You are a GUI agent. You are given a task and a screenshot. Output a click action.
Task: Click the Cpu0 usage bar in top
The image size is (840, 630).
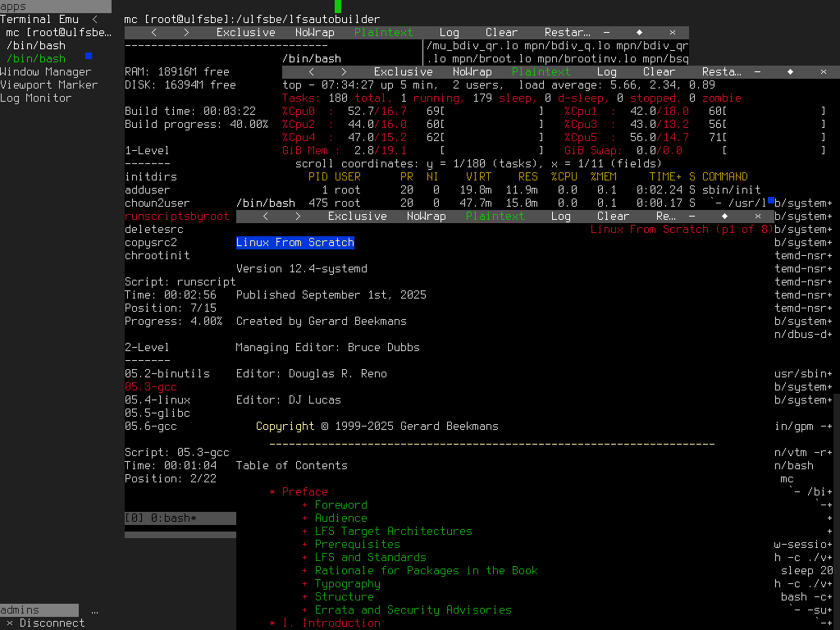click(492, 112)
